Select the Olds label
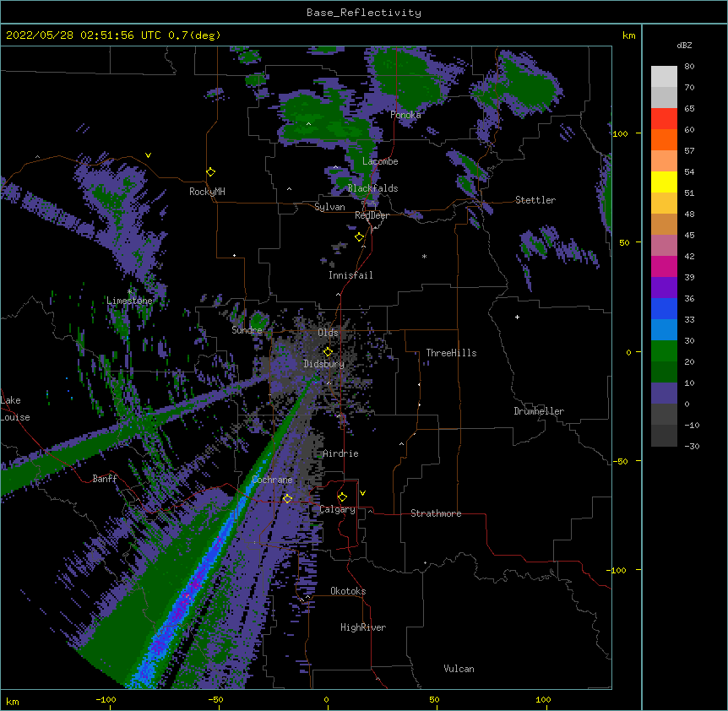Image resolution: width=728 pixels, height=711 pixels. (328, 333)
